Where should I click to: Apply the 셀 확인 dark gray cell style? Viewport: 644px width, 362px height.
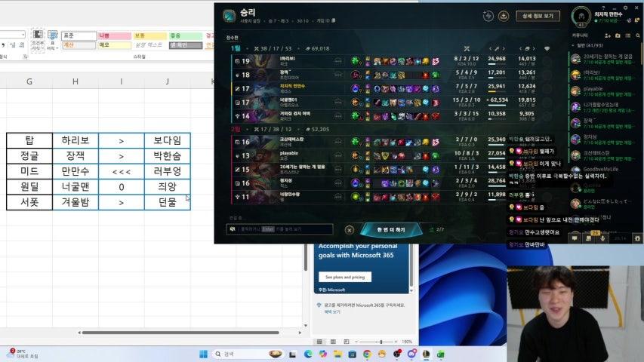186,44
